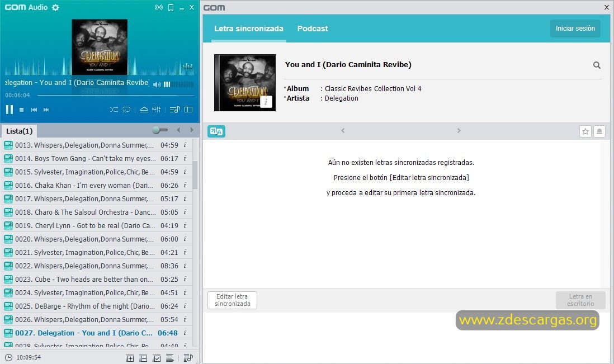
Task: Click MP3 icon of track 0024 Sylvester
Action: 8,293
